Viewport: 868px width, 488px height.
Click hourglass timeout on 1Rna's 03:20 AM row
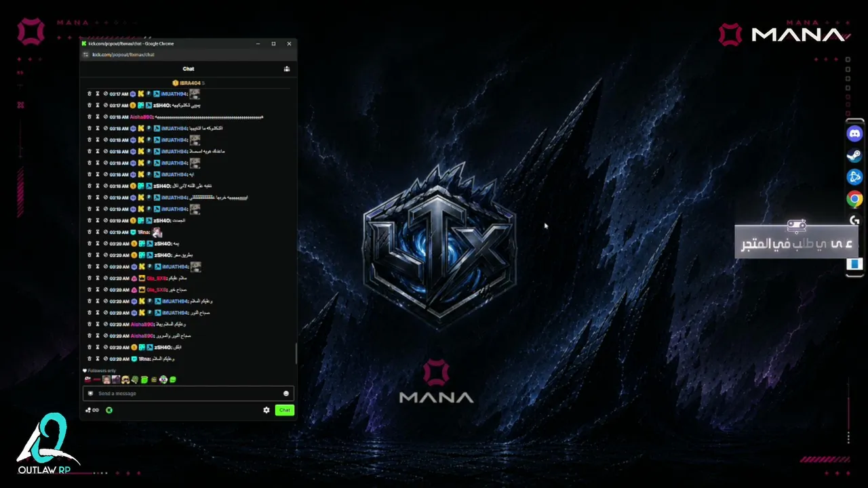click(x=97, y=359)
